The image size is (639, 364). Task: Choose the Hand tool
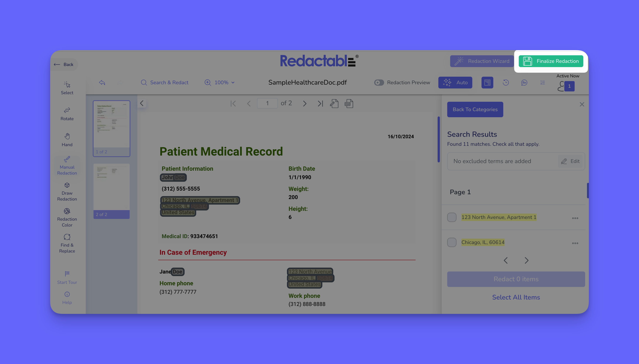tap(67, 140)
